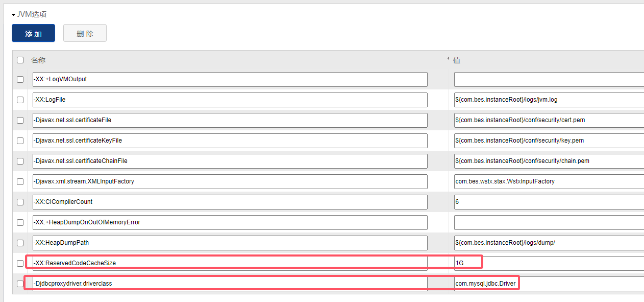The width and height of the screenshot is (644, 302).
Task: Edit the com.mysql.jdbc.Driver value field
Action: point(549,284)
